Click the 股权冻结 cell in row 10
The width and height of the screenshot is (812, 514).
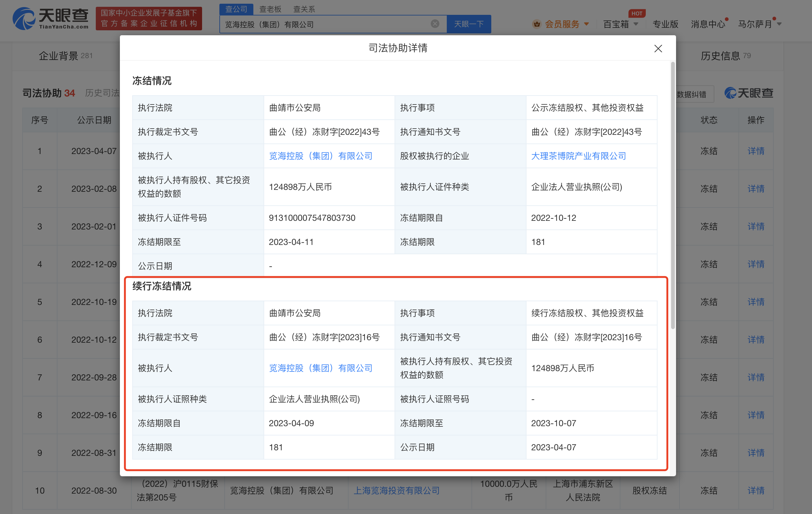(649, 490)
